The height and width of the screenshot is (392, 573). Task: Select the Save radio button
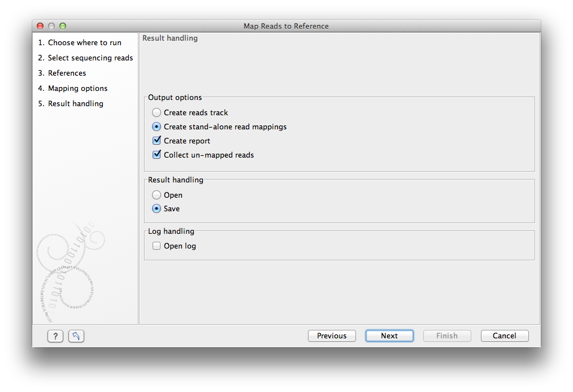(x=156, y=208)
